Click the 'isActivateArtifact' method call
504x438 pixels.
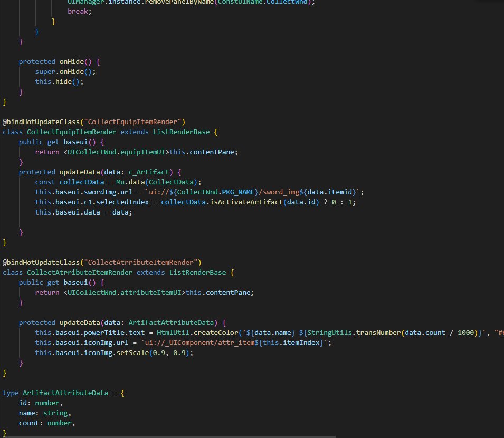246,202
